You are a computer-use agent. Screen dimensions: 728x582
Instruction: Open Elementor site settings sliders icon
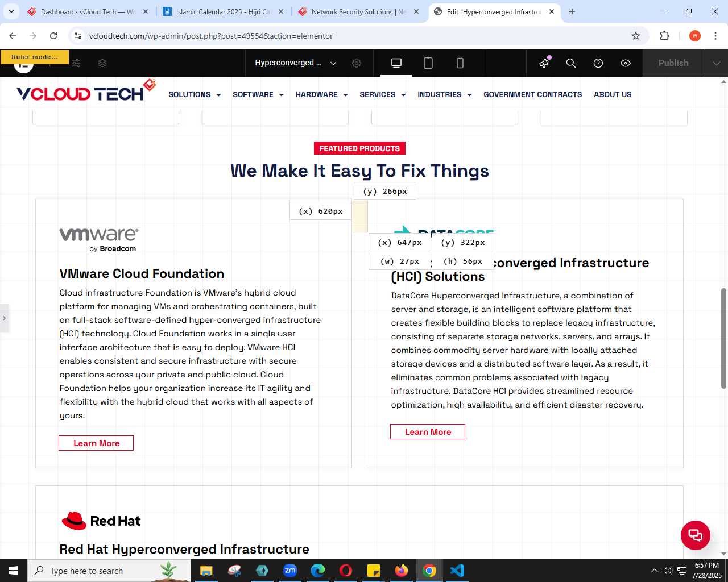tap(76, 63)
